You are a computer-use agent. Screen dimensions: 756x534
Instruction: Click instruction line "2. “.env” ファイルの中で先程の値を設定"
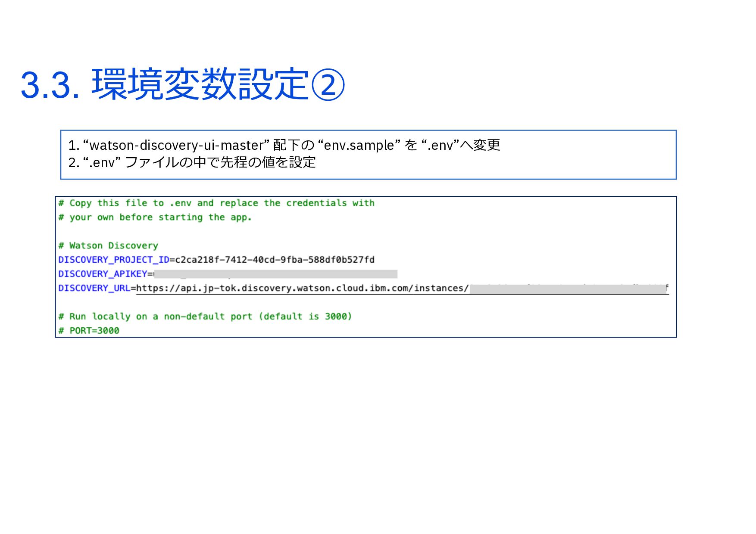192,162
